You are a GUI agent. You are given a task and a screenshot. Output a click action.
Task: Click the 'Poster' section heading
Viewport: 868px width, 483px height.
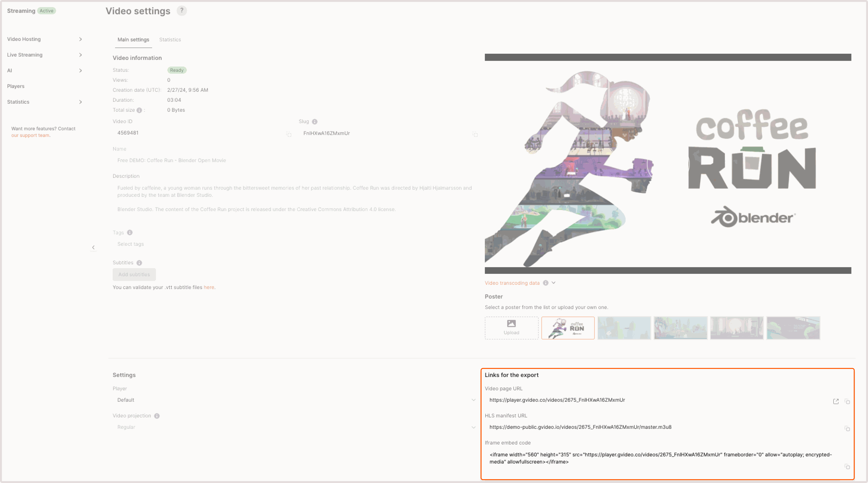point(494,297)
